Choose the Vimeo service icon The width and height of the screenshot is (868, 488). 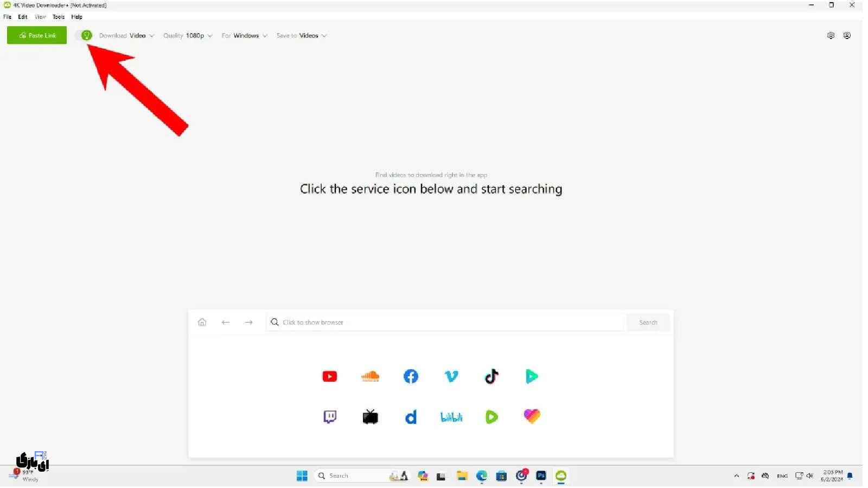tap(451, 376)
